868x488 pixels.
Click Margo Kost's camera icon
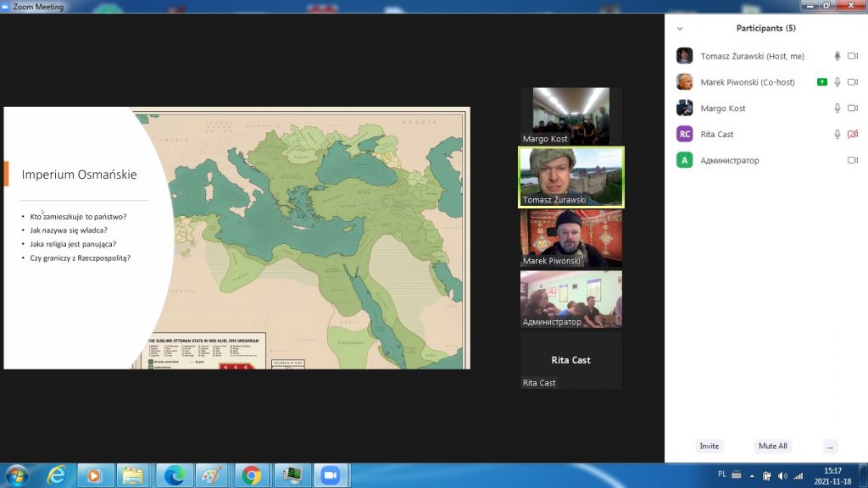pyautogui.click(x=853, y=108)
